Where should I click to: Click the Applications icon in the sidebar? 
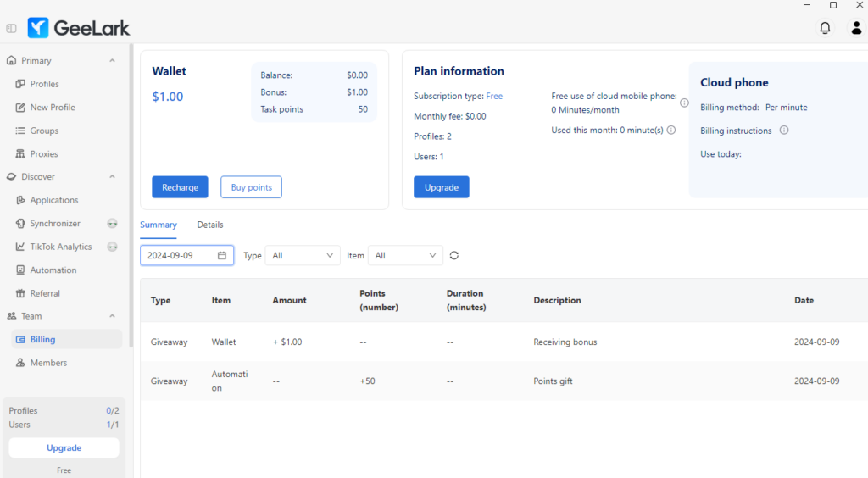(x=20, y=200)
